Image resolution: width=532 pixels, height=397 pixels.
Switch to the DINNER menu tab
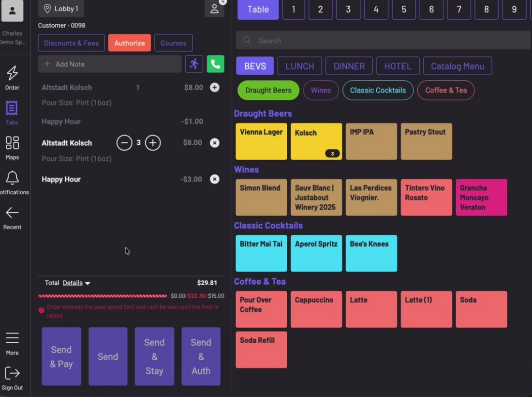pyautogui.click(x=349, y=66)
